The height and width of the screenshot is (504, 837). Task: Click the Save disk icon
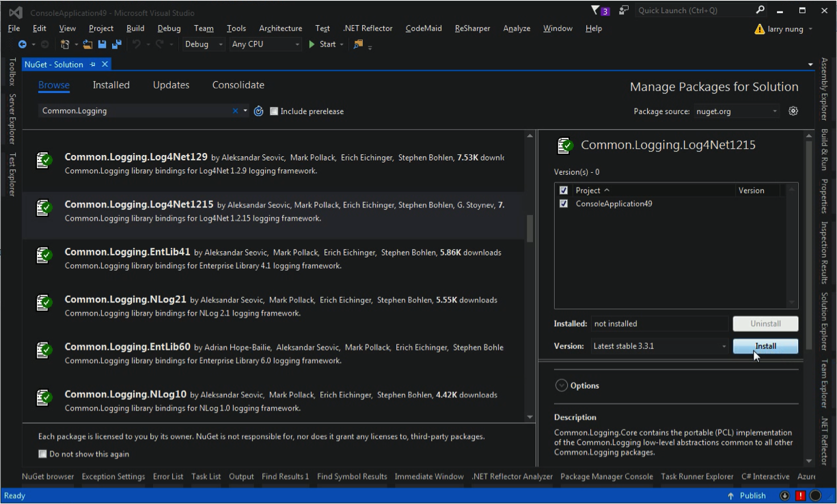point(102,44)
